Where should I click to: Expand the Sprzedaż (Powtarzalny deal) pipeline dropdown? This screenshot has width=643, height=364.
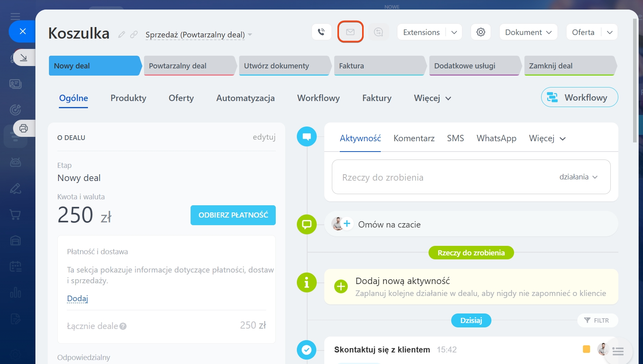coord(250,35)
